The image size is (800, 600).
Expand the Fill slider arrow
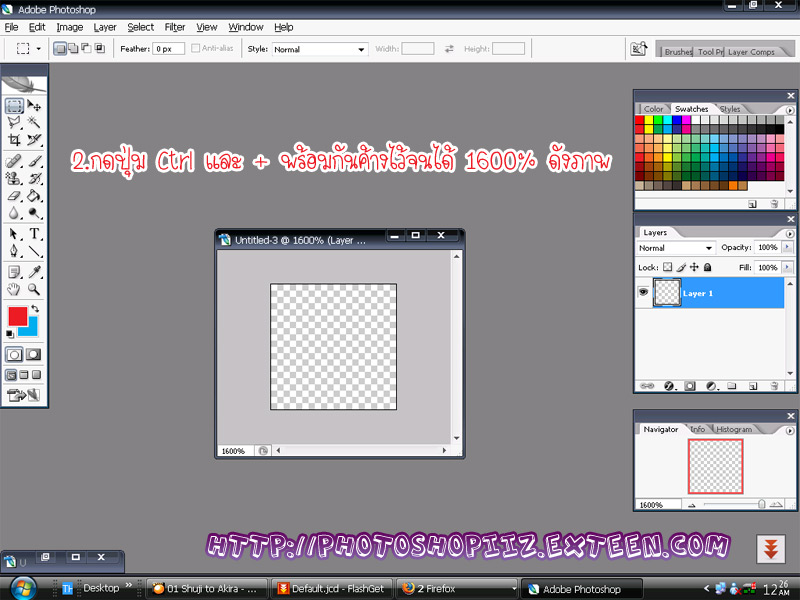[x=787, y=267]
